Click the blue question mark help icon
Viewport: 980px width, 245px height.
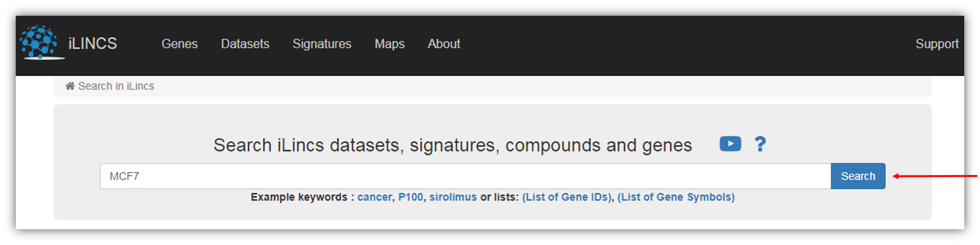[760, 144]
